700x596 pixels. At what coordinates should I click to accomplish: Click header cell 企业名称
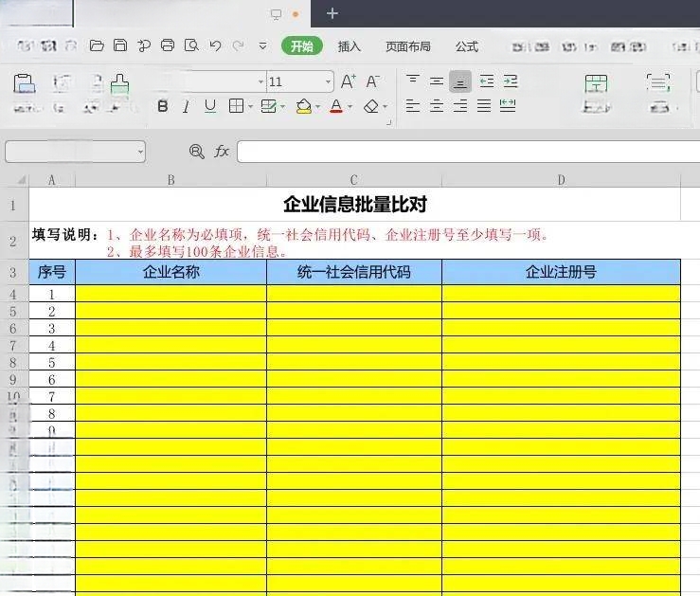[171, 272]
